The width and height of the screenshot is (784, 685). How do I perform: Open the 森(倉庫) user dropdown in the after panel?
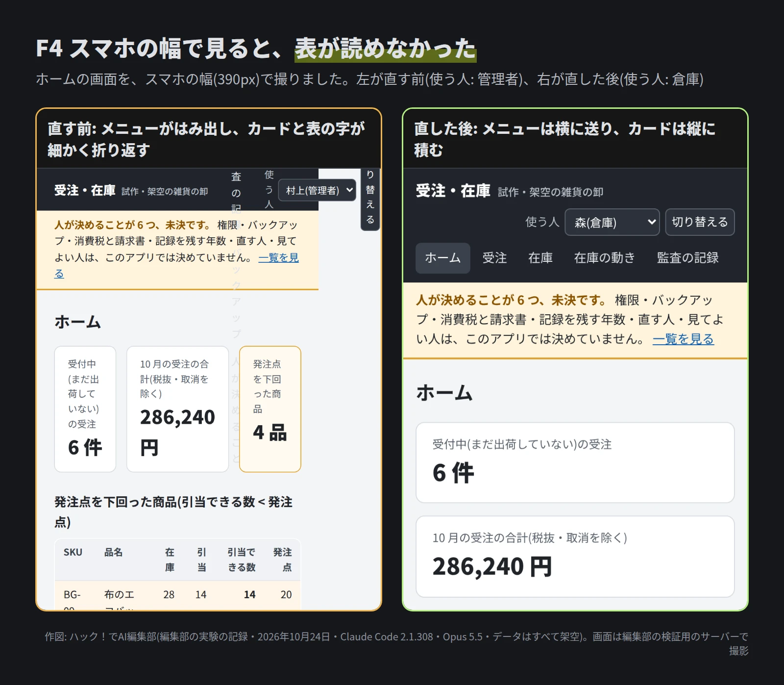click(x=612, y=222)
